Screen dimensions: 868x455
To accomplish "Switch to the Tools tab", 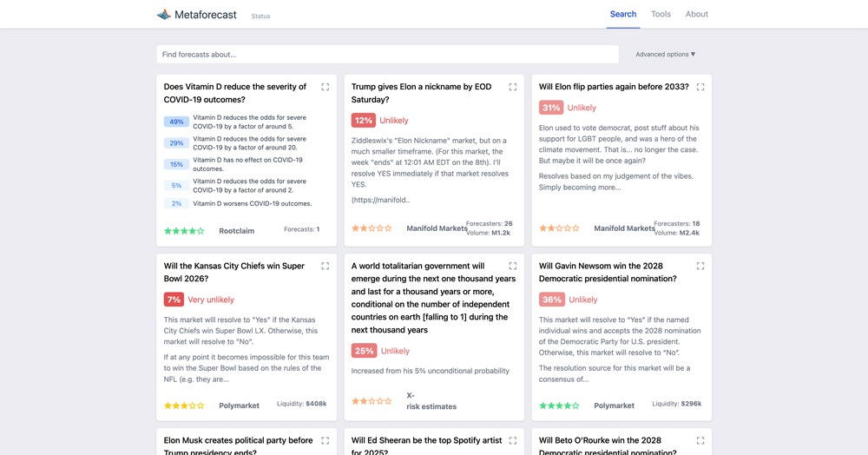I will [x=661, y=15].
